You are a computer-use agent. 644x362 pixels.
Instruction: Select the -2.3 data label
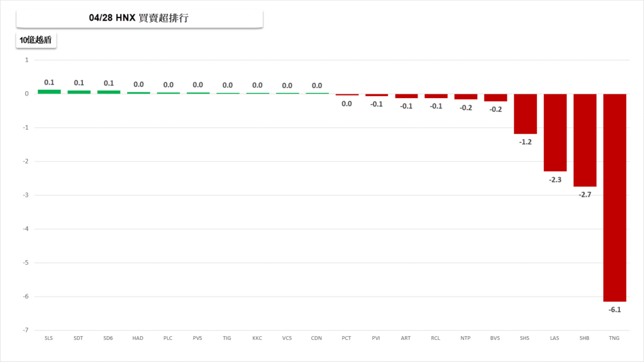[x=555, y=180]
